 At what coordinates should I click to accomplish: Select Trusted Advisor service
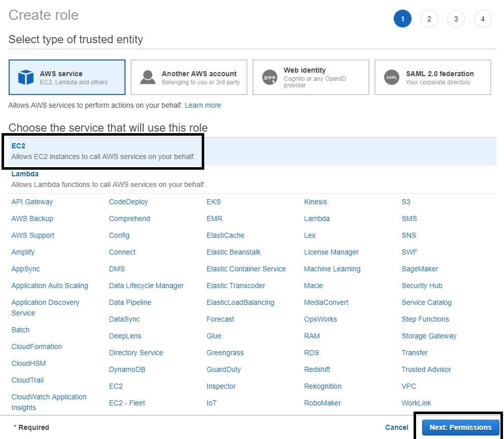point(426,369)
